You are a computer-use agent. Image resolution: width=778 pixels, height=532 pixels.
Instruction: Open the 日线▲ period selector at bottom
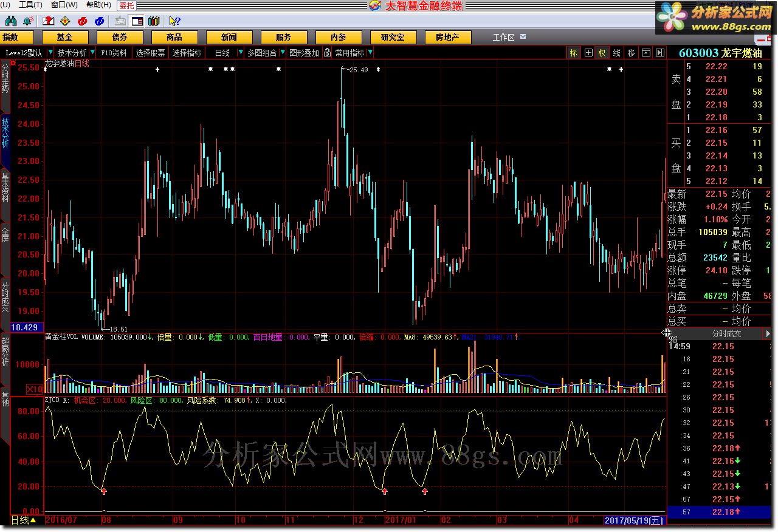click(x=24, y=520)
